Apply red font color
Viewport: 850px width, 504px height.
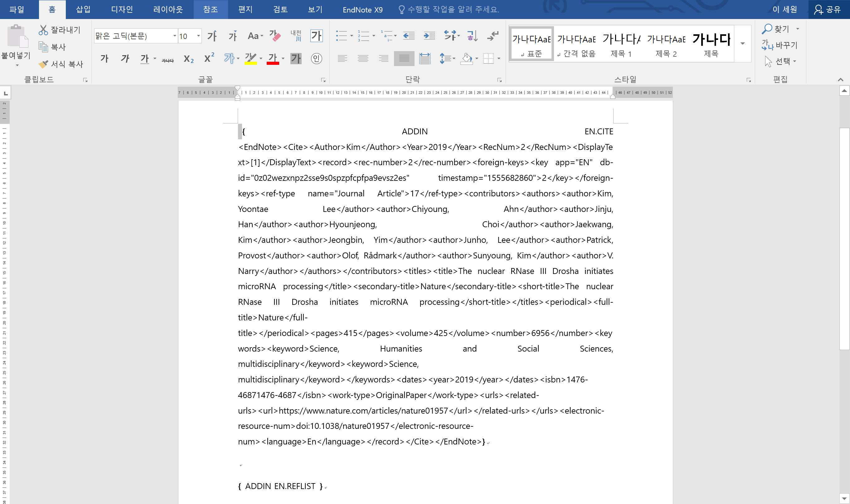[273, 58]
